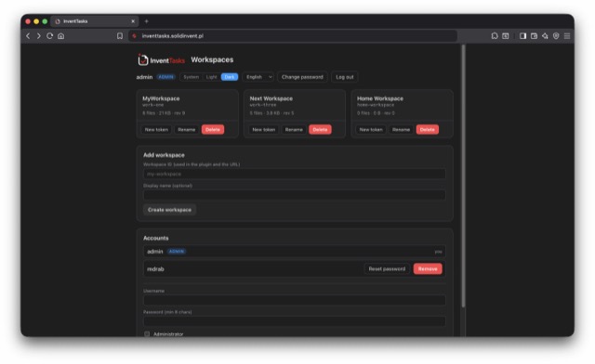This screenshot has width=595, height=364.
Task: Click the Add workspace heading
Action: 164,155
